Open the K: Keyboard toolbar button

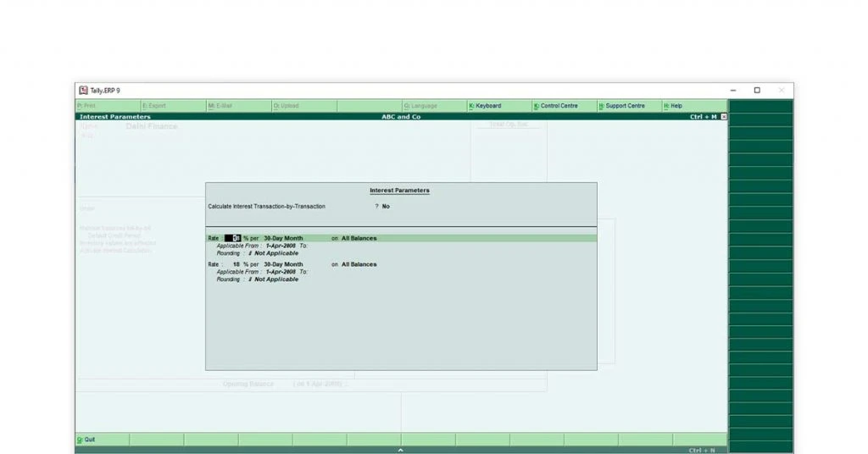click(500, 106)
